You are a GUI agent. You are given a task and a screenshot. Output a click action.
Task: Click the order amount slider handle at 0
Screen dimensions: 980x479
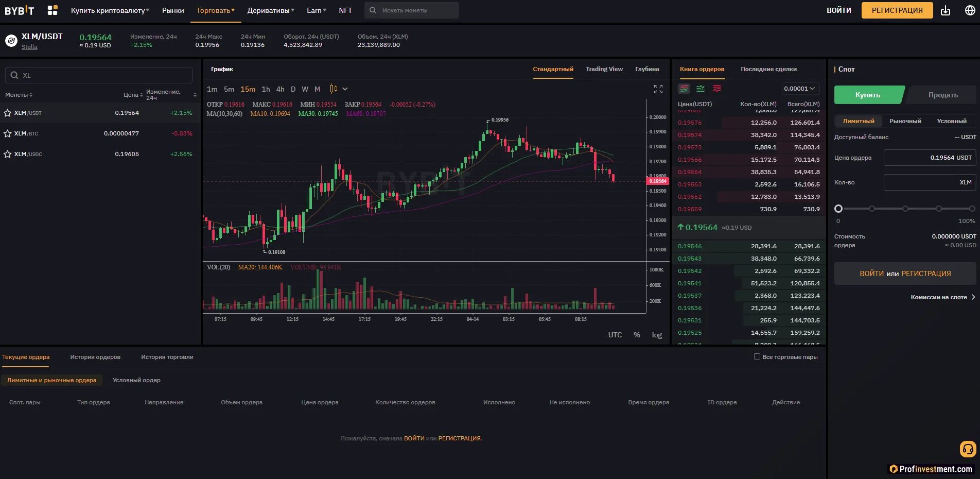838,209
